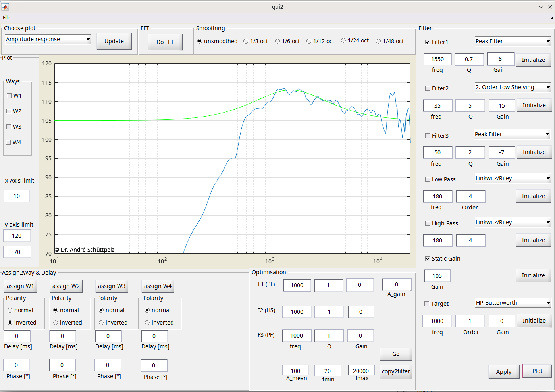
Task: Open the File menu
Action: pyautogui.click(x=6, y=17)
